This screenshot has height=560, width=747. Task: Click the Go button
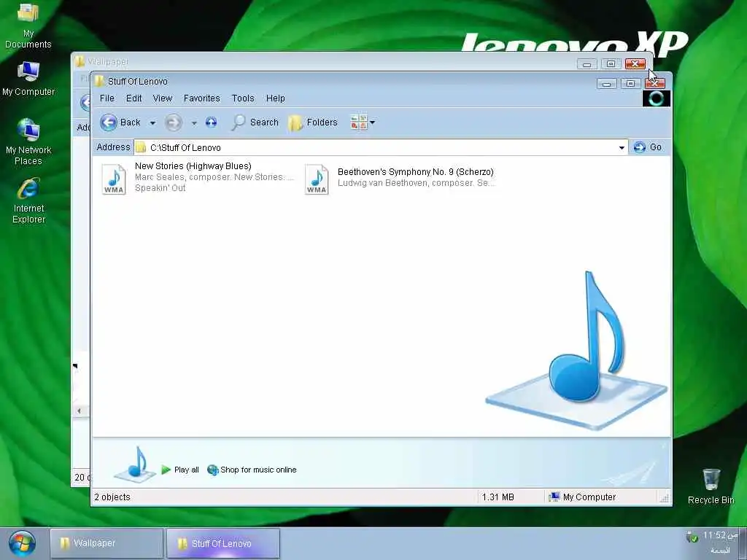[648, 147]
